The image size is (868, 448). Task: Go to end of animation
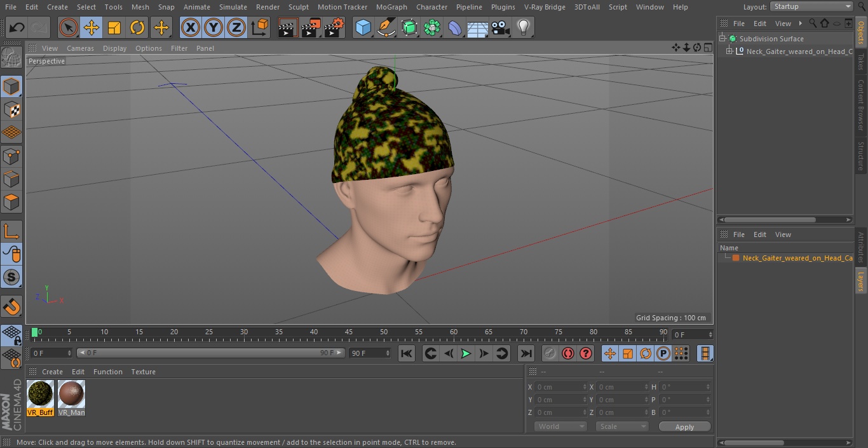[526, 353]
